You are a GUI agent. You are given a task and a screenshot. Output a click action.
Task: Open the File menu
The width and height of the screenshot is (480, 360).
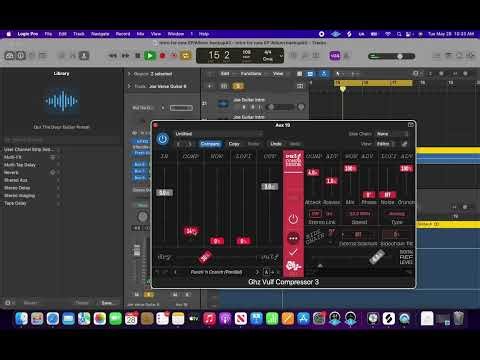pos(48,34)
